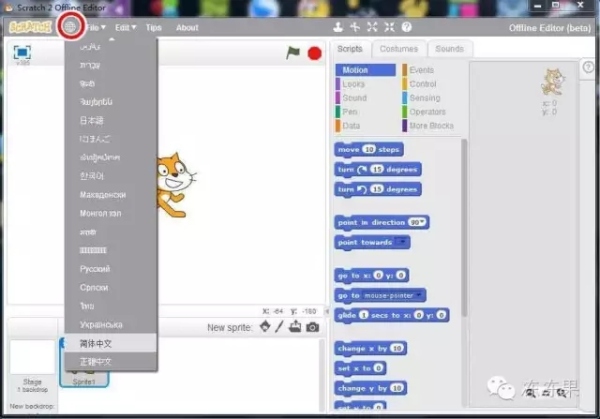Image resolution: width=600 pixels, height=419 pixels.
Task: Paint a new sprite brush icon
Action: pos(280,327)
